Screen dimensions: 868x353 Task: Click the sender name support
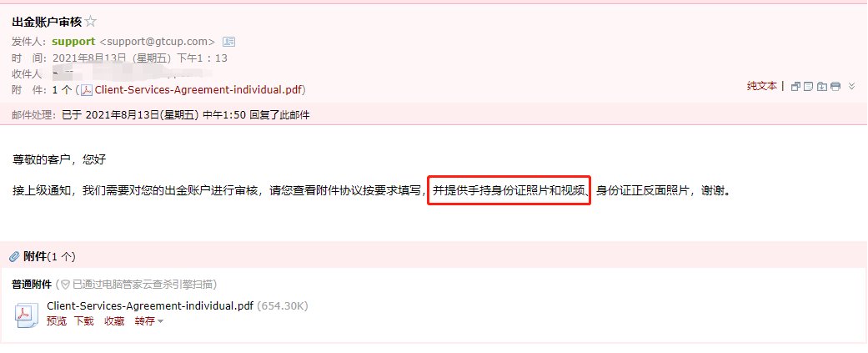coord(73,42)
